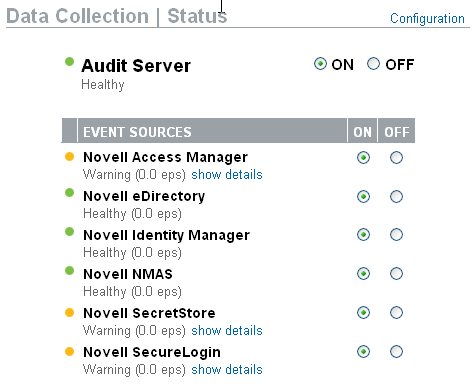Click the green Audit Server status indicator

pyautogui.click(x=69, y=62)
